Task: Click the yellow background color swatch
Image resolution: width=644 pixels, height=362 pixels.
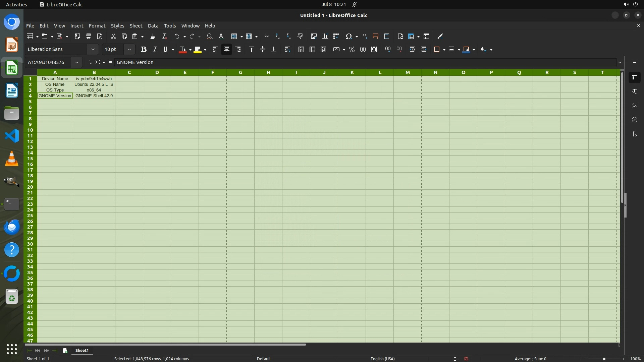Action: pos(198,49)
